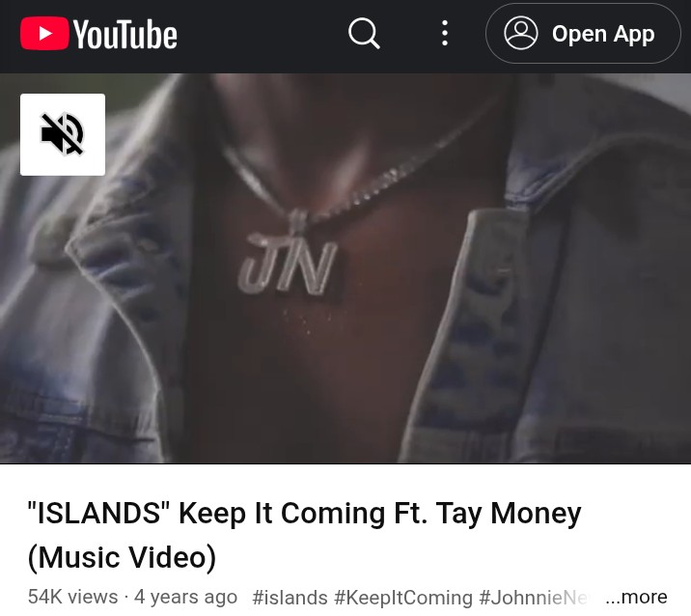
Task: Open the search magnifier icon
Action: tap(364, 33)
